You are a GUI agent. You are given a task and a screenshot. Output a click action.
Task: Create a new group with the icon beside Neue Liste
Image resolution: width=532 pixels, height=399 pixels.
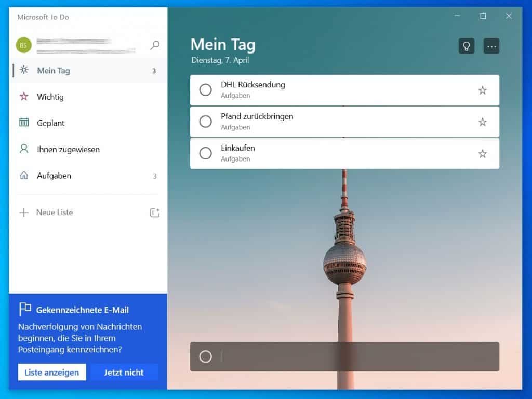tap(154, 212)
